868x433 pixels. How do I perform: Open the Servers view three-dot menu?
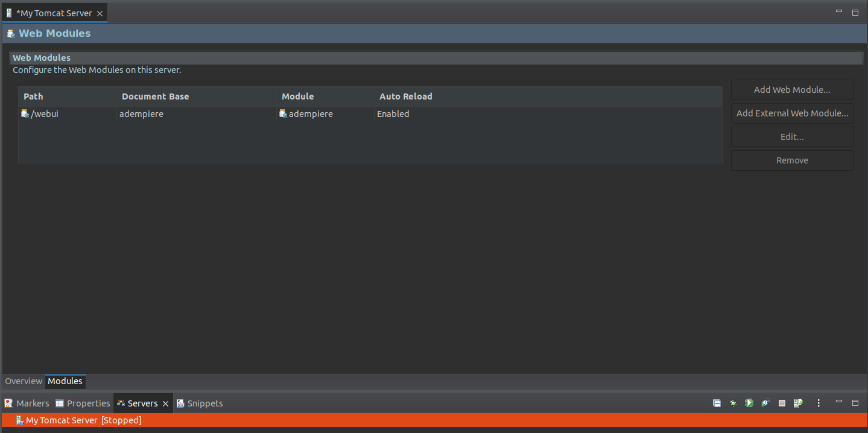(819, 403)
